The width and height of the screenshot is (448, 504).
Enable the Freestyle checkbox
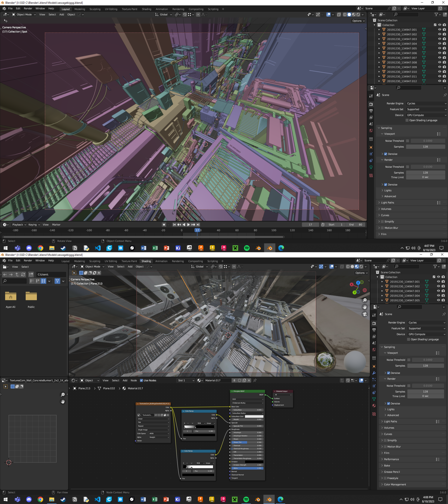385,478
